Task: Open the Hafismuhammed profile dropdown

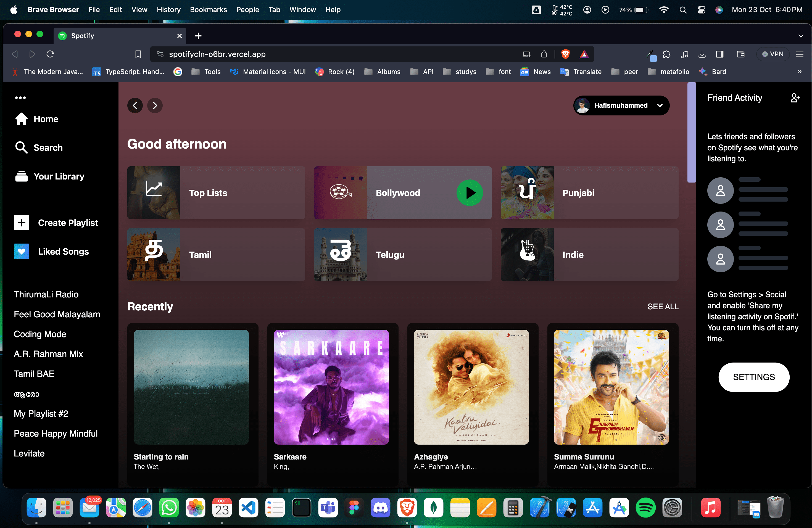Action: (x=621, y=105)
